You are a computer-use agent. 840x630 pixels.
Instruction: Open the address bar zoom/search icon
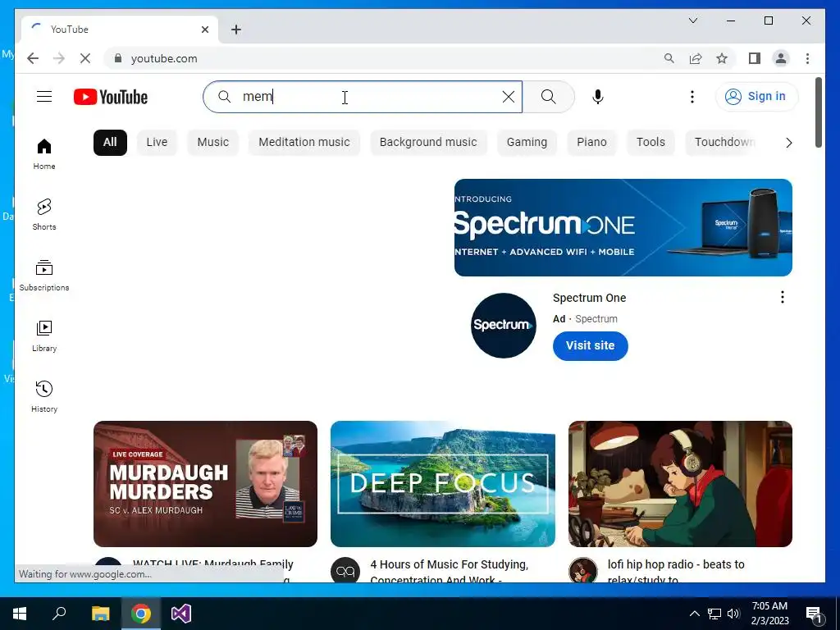click(x=669, y=58)
